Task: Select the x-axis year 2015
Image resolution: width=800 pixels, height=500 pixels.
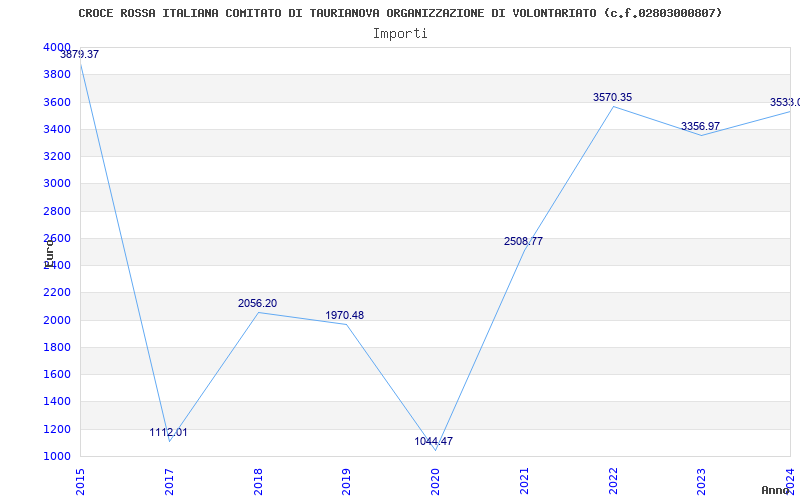Action: pos(80,482)
